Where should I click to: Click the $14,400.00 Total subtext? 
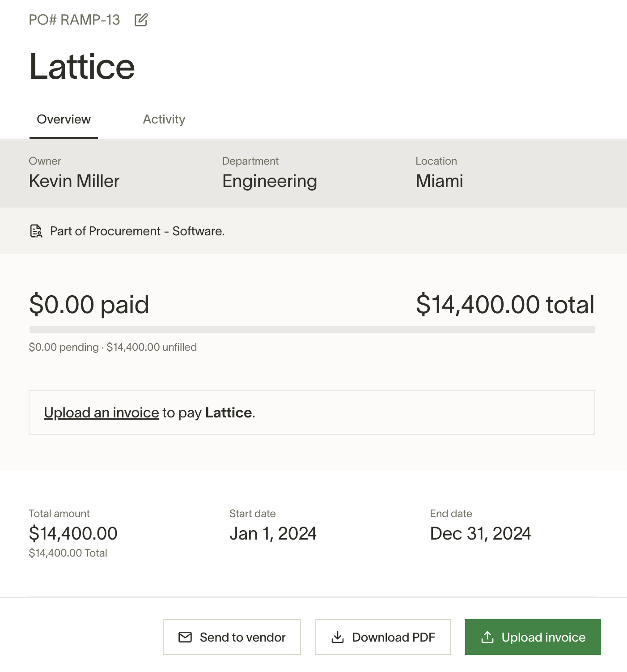tap(68, 553)
